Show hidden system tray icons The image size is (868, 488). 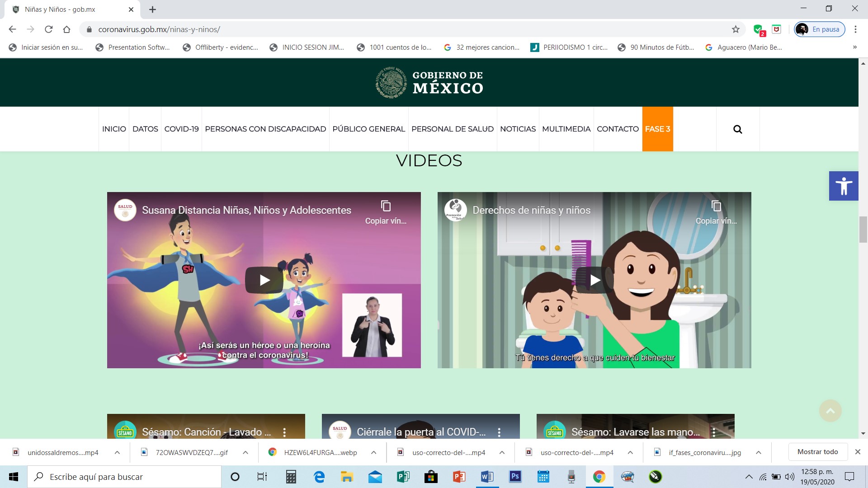pos(749,477)
